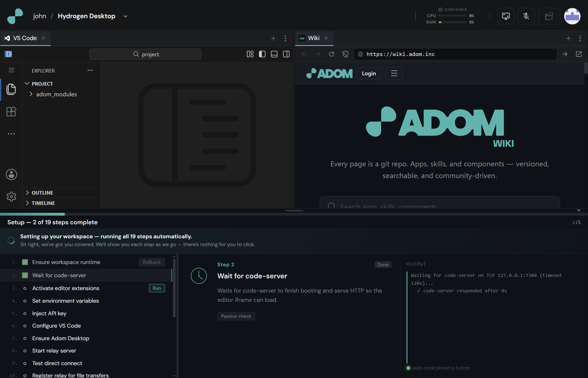Viewport: 588px width, 378px height.
Task: Select the Inject API key step
Action: click(86, 314)
